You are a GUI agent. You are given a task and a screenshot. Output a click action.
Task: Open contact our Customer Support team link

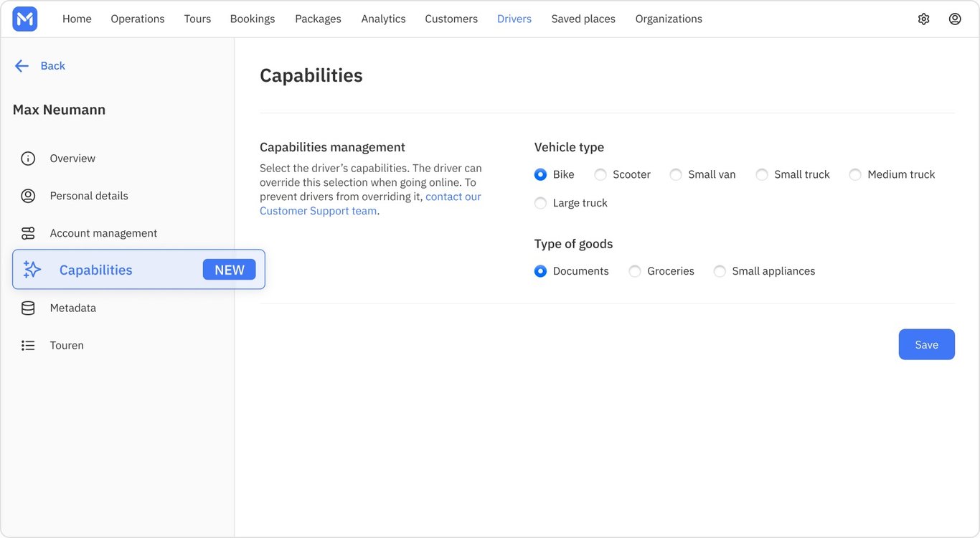coord(370,204)
